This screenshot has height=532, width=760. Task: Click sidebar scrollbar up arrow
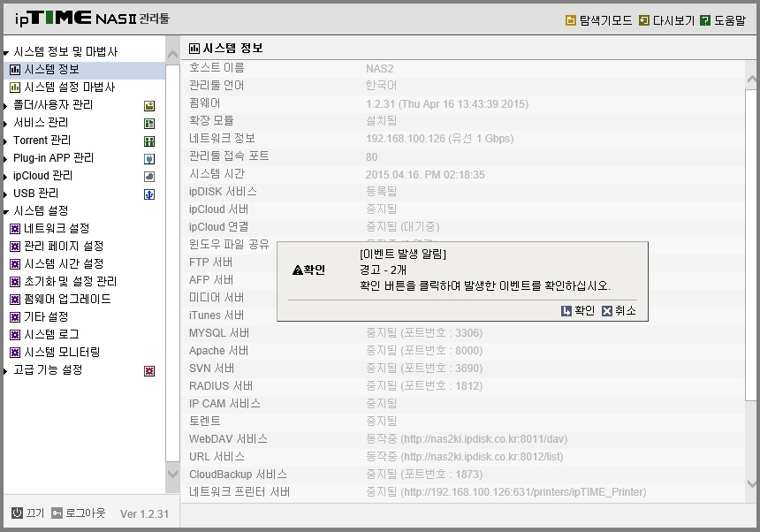[x=172, y=55]
